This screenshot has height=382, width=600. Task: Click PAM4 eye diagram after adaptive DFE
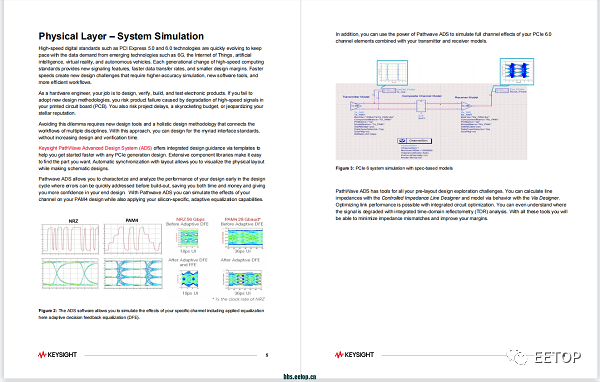[243, 279]
